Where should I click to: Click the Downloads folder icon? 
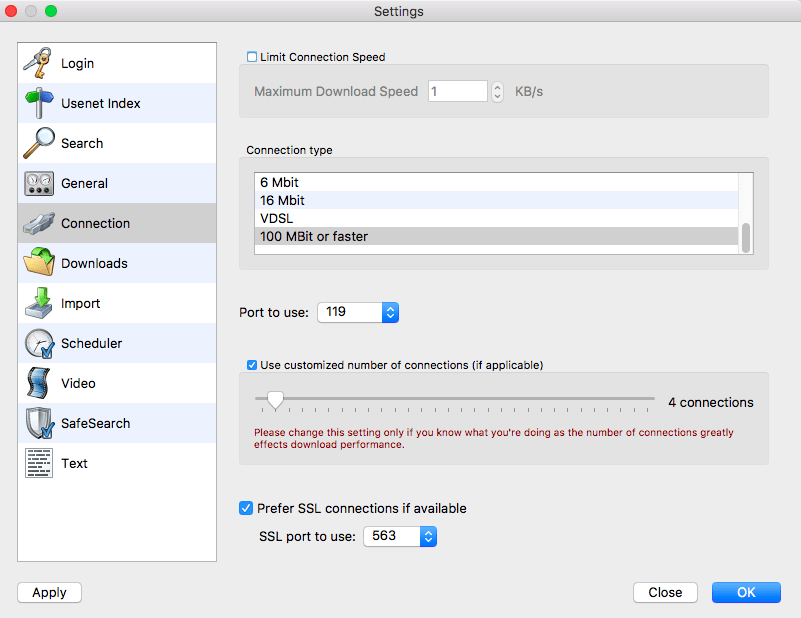[x=39, y=262]
